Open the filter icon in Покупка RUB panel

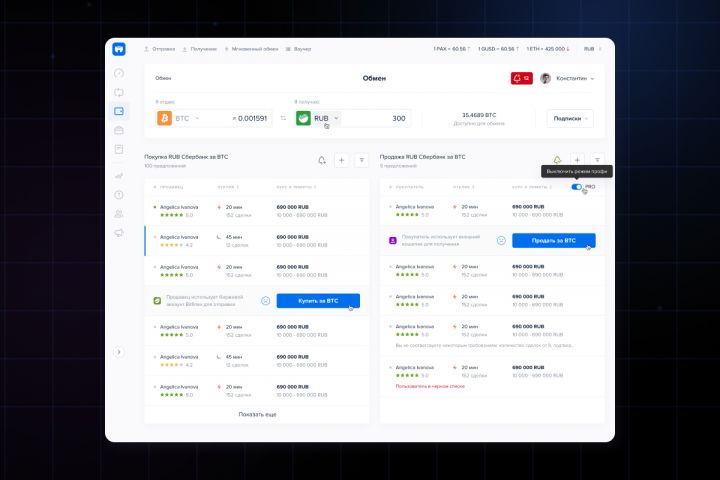(361, 160)
